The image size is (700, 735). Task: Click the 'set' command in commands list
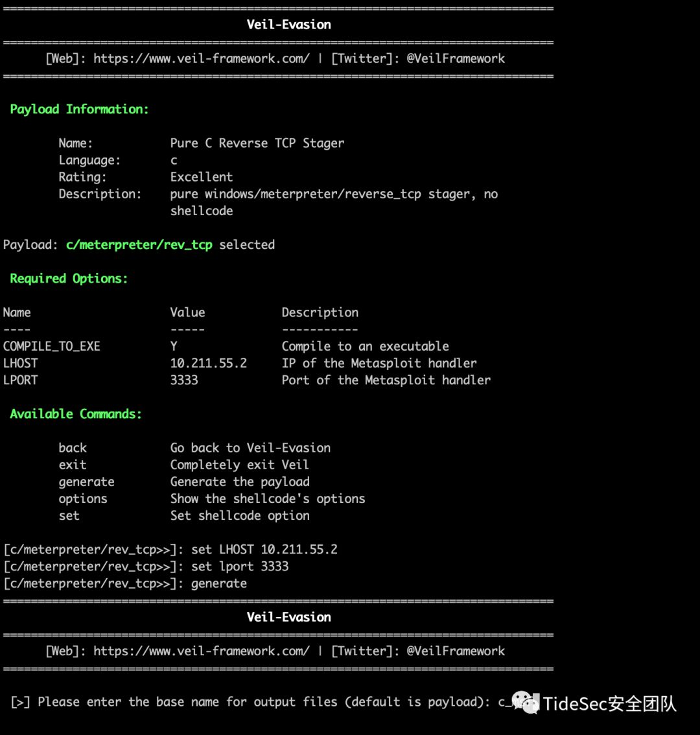(69, 516)
